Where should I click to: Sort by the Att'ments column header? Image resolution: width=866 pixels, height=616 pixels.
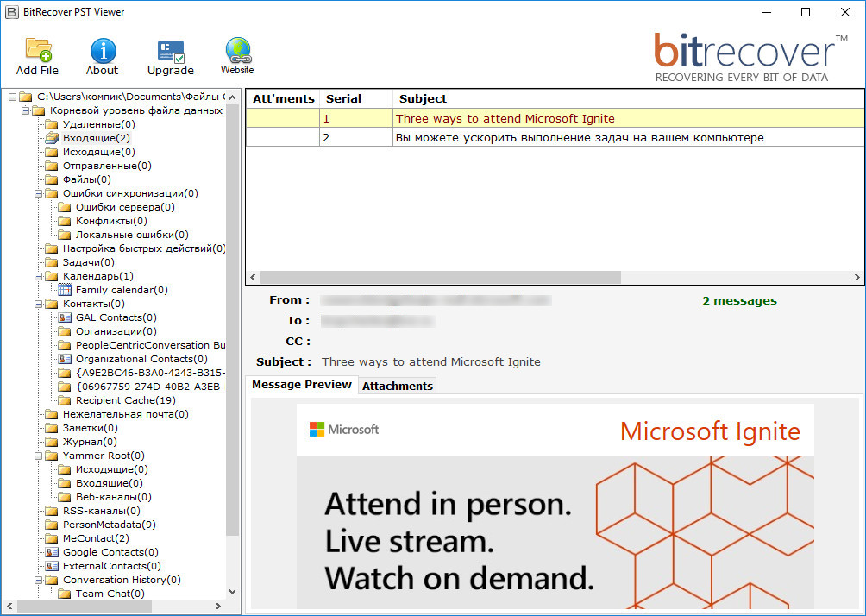283,98
